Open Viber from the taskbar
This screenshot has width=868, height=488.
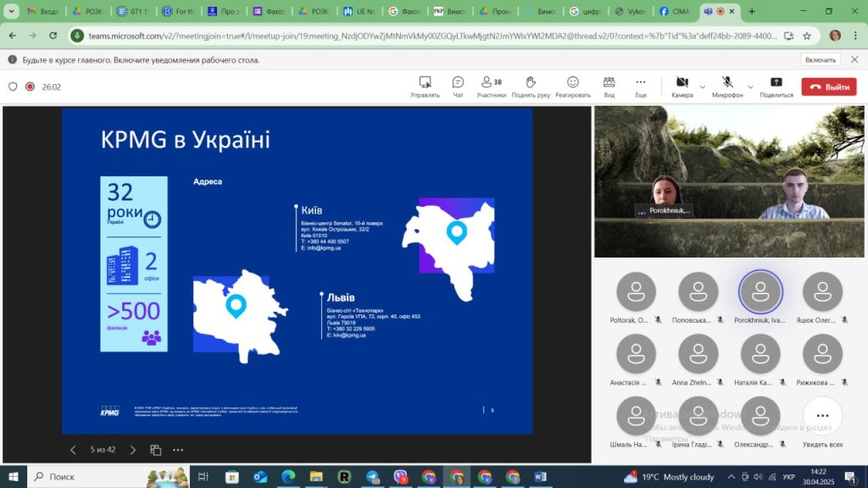(x=401, y=476)
